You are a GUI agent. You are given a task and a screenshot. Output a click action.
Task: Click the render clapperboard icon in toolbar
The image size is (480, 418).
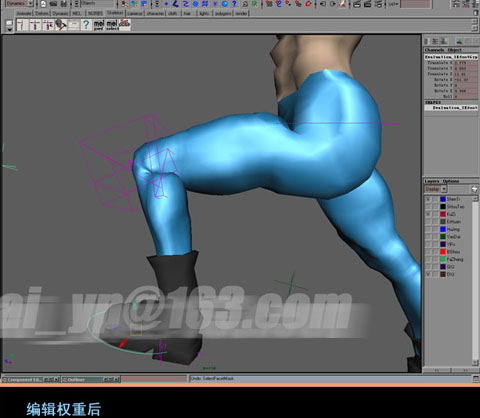coord(357,4)
